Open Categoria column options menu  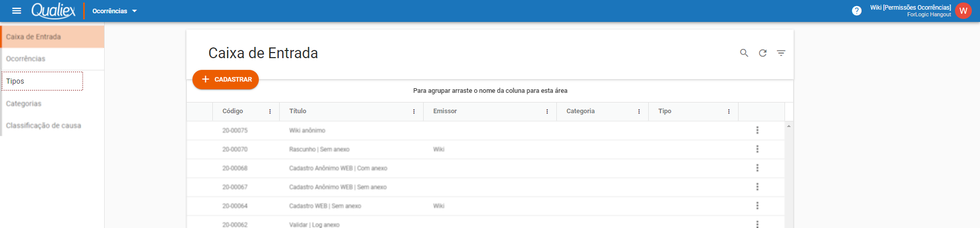pos(639,111)
